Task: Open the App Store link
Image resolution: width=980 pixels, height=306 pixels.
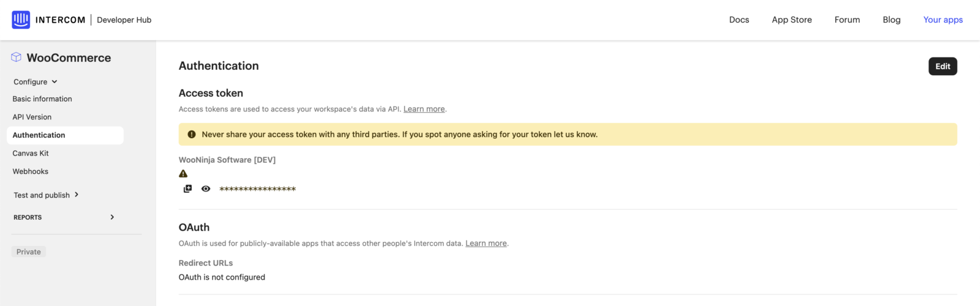Action: 791,20
